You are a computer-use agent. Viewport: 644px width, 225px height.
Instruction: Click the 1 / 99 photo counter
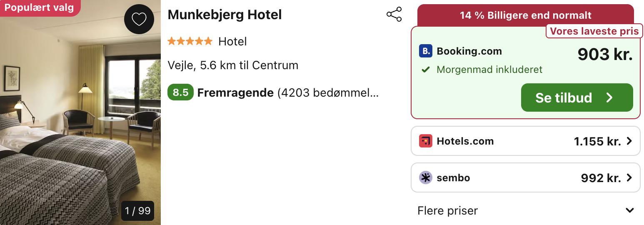coord(138,211)
